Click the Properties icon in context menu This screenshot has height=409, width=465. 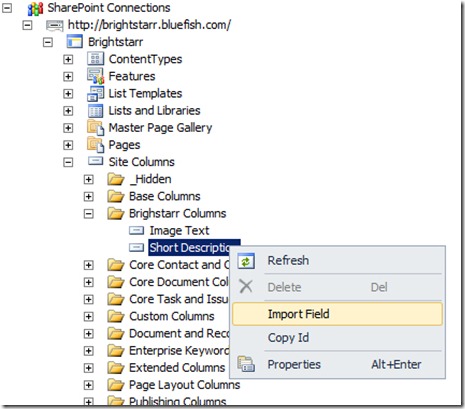(246, 364)
